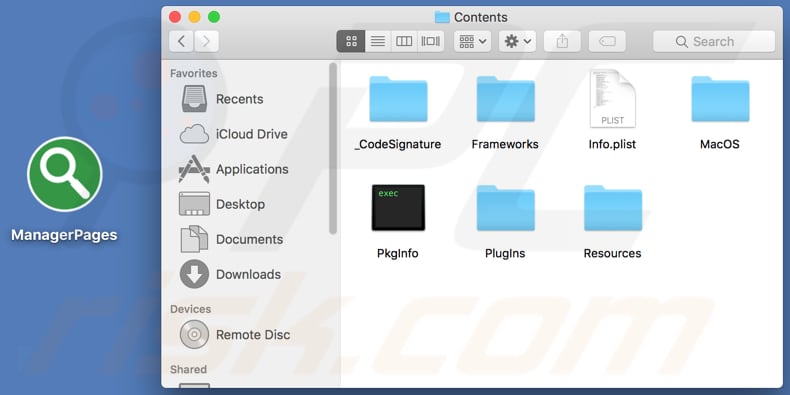Image resolution: width=790 pixels, height=395 pixels.
Task: Click the Contents title folder icon
Action: tap(442, 17)
